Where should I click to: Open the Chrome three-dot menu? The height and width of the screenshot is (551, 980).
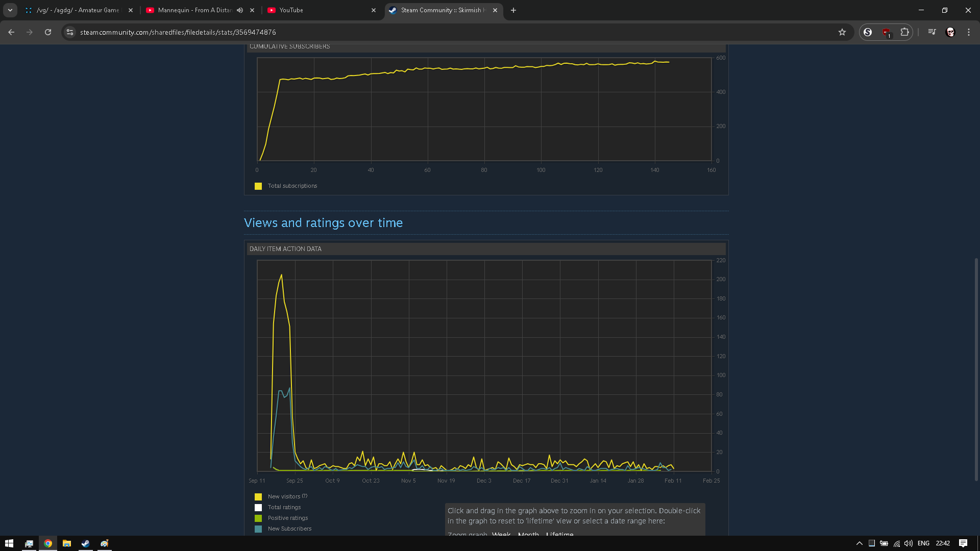point(969,32)
